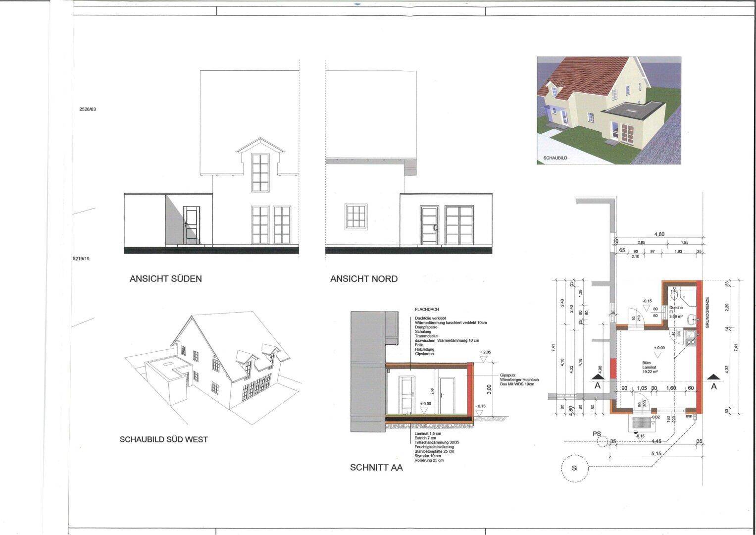Click the FLACHDACH heading
This screenshot has width=756, height=535.
pyautogui.click(x=427, y=310)
